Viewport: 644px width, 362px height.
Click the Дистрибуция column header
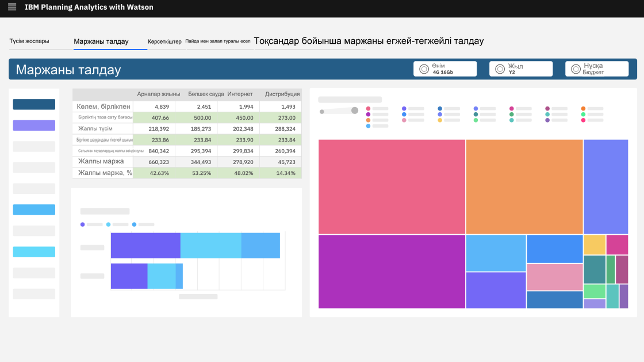(282, 94)
